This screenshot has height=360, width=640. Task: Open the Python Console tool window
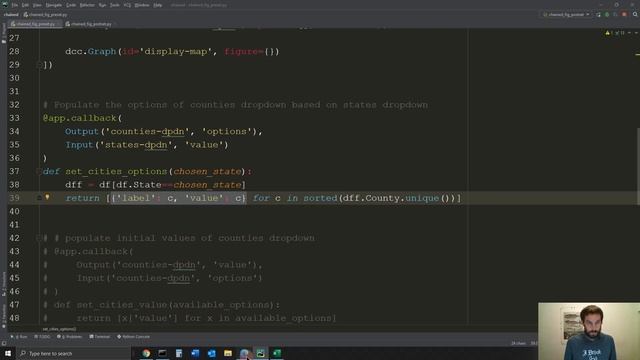coord(133,337)
